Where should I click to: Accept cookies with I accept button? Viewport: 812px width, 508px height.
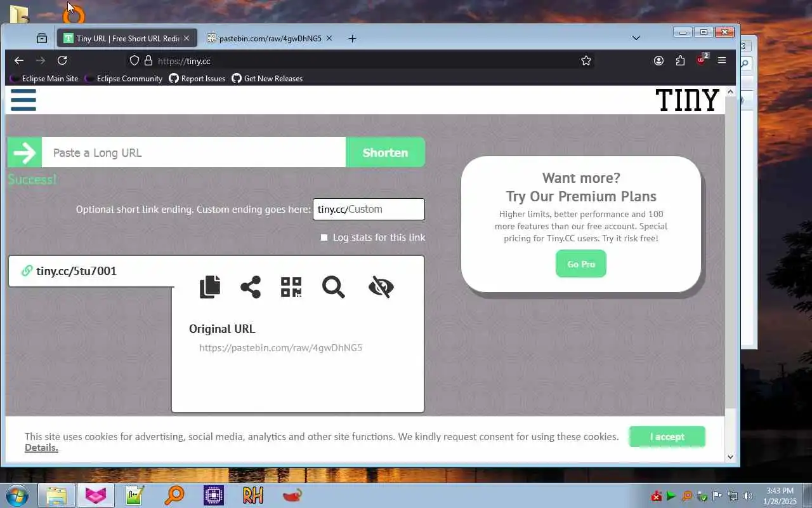tap(667, 436)
